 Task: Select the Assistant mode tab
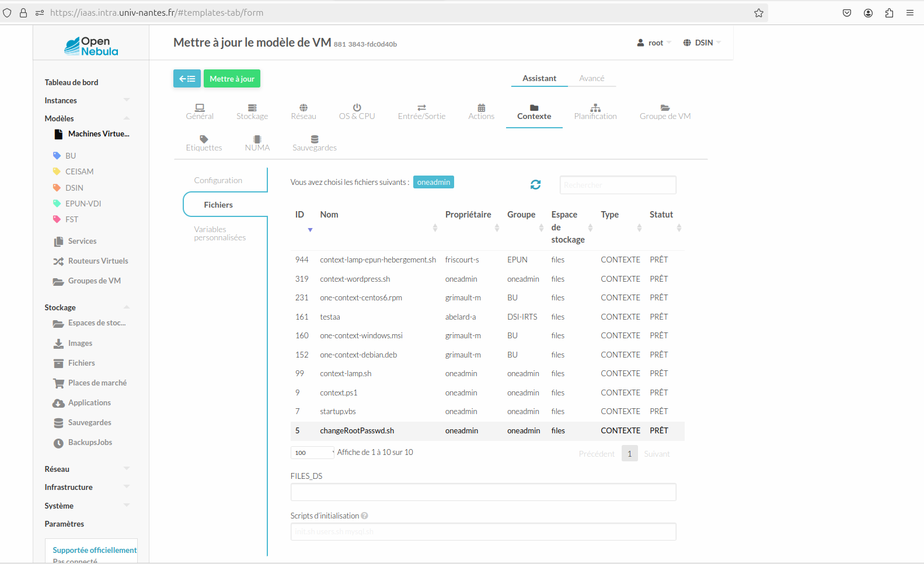point(539,78)
